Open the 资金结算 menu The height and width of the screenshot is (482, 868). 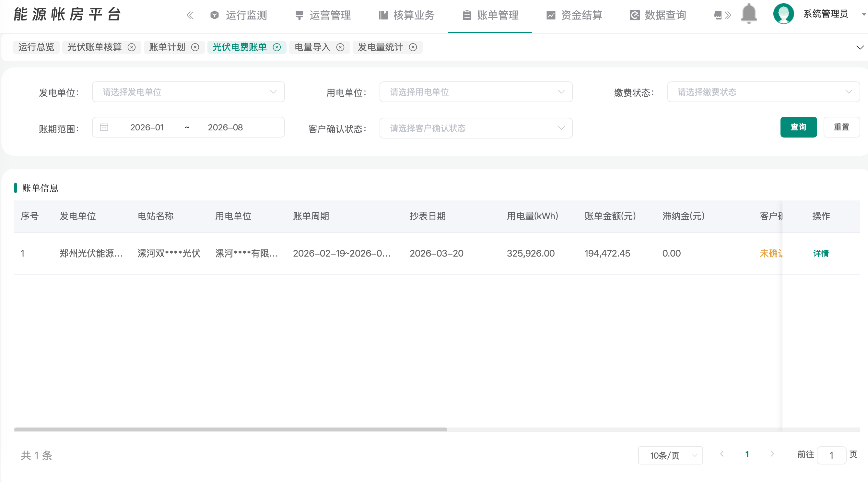coord(575,15)
